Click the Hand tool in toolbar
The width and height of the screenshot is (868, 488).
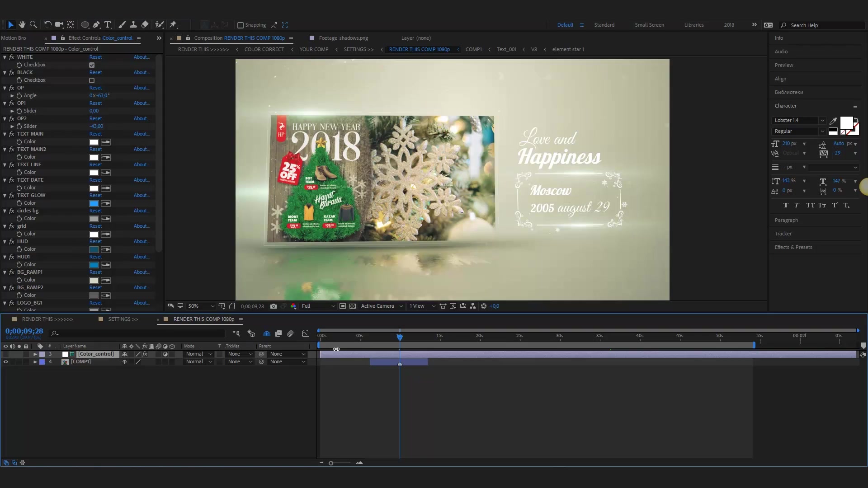pos(22,24)
